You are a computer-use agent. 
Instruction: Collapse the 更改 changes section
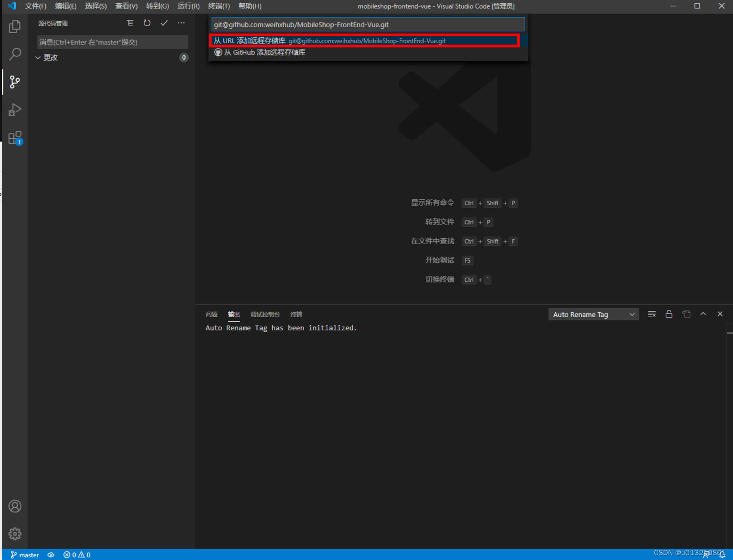point(111,58)
